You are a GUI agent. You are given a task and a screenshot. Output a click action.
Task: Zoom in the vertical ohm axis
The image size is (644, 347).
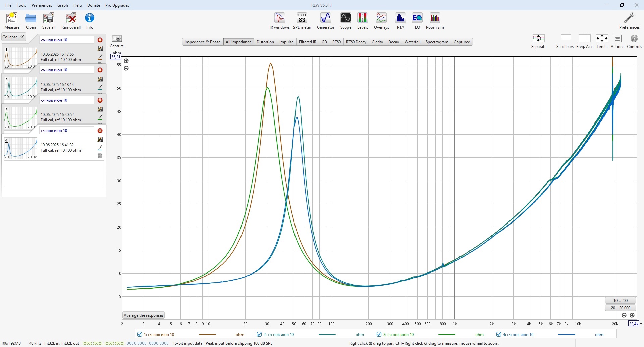[x=126, y=61]
